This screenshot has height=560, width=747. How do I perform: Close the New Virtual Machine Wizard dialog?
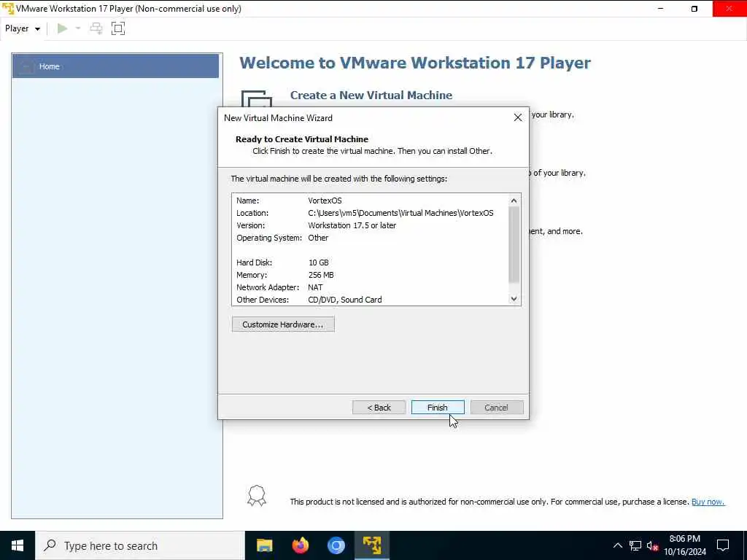pyautogui.click(x=518, y=117)
